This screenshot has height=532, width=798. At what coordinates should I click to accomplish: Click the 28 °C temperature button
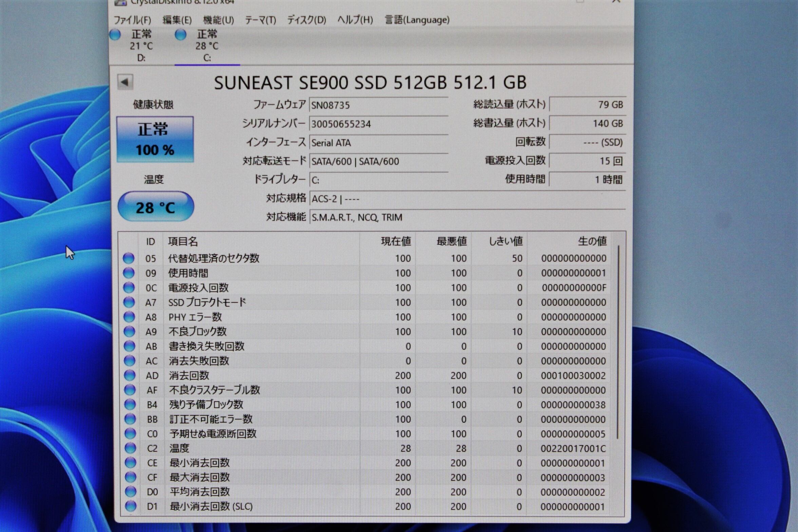coord(156,207)
